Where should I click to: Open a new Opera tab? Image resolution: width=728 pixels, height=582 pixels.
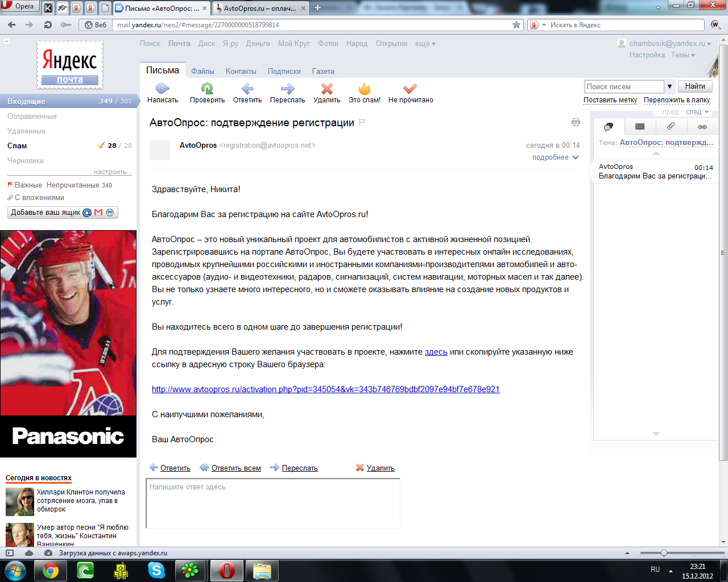tap(317, 8)
